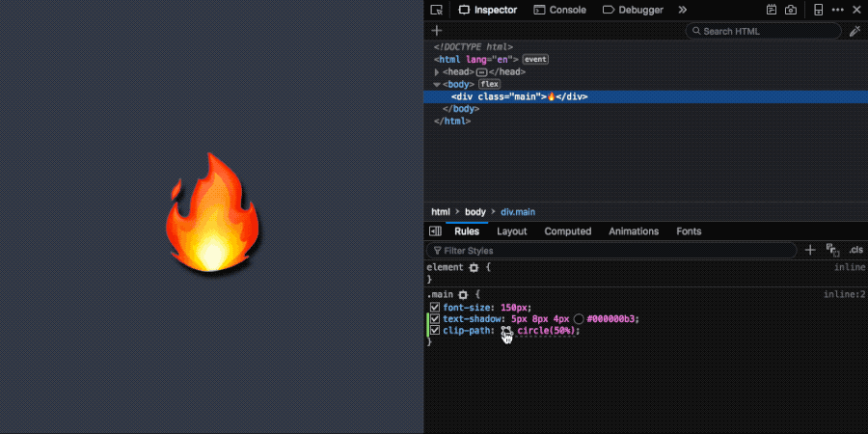The height and width of the screenshot is (434, 868).
Task: Open the Computed styles tab
Action: coord(567,231)
